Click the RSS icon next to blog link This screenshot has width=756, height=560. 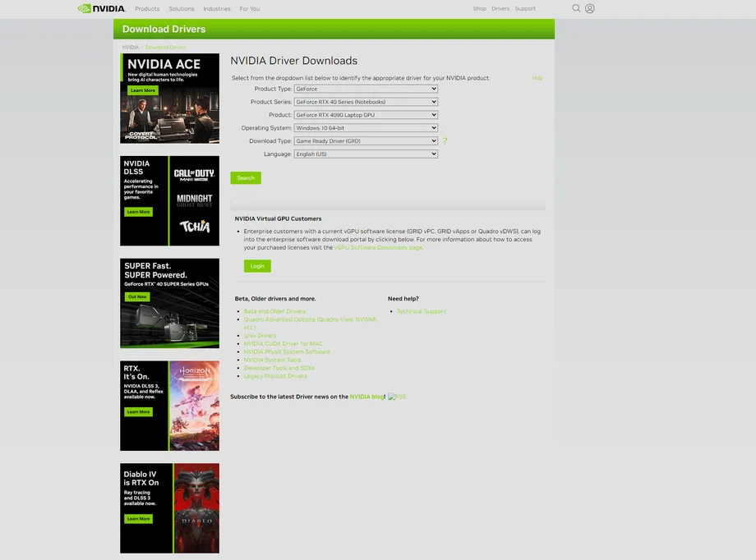tap(397, 397)
